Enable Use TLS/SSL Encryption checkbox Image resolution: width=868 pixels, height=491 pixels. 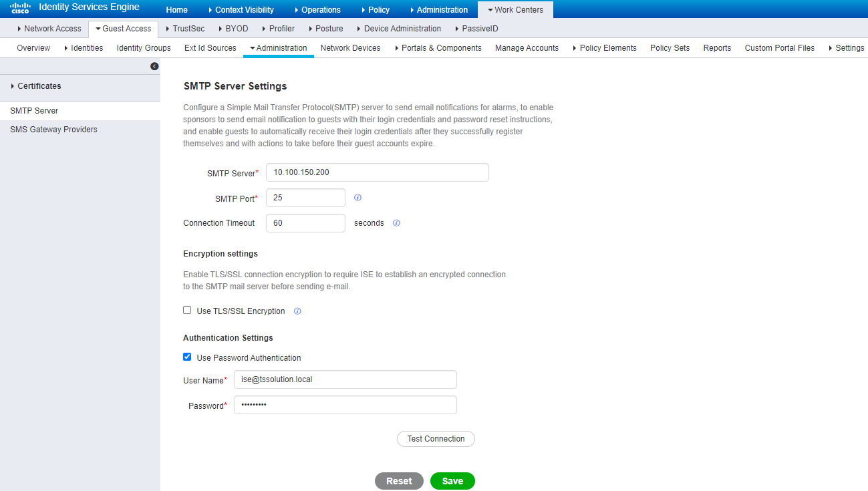(187, 310)
